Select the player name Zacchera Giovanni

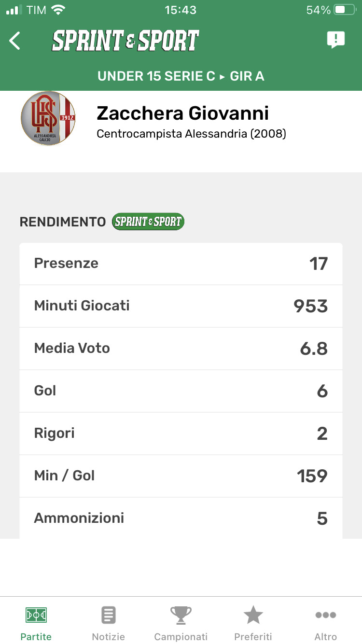183,113
